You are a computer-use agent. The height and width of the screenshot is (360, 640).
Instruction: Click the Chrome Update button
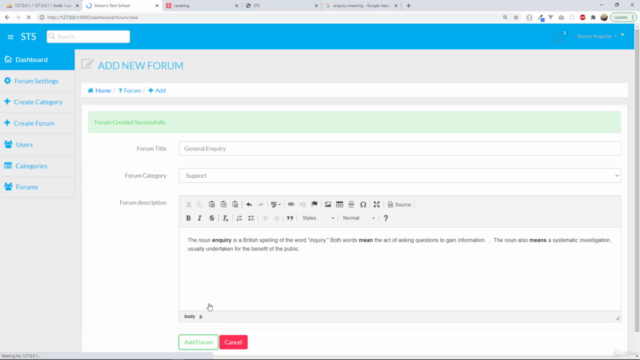[x=623, y=17]
